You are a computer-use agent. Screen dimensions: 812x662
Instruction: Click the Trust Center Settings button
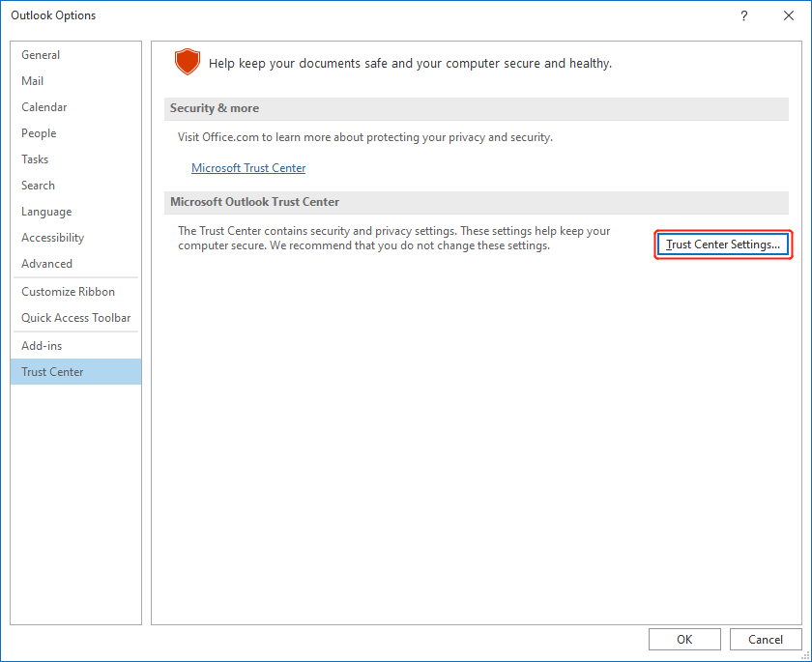coord(723,245)
